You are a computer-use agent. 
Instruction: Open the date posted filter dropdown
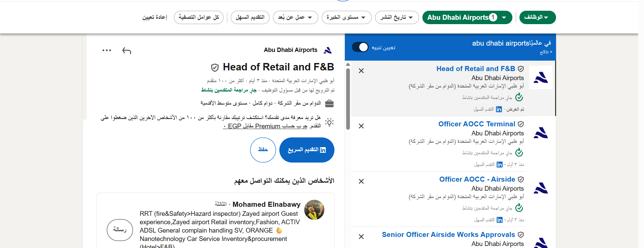pos(397,17)
